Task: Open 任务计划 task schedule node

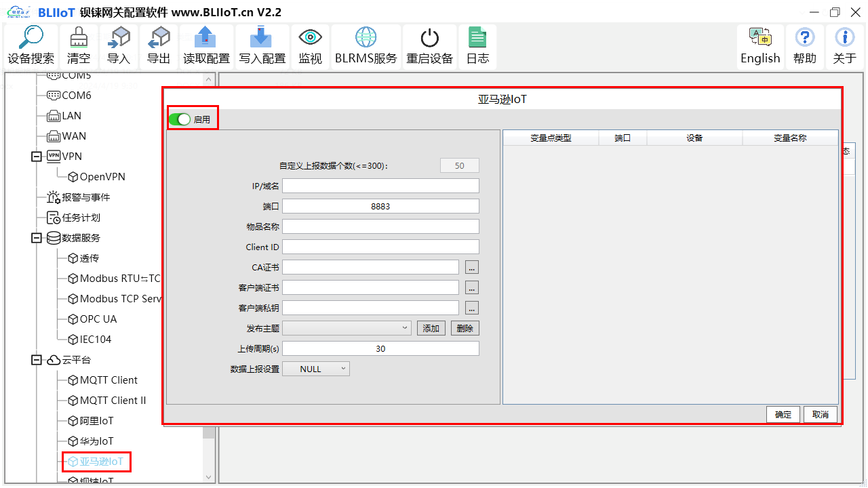Action: [x=73, y=218]
